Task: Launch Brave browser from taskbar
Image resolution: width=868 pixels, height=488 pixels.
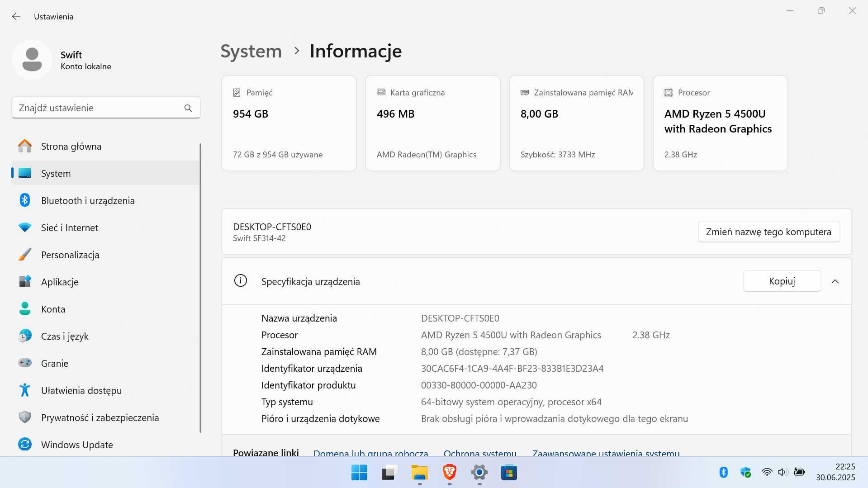Action: 449,473
